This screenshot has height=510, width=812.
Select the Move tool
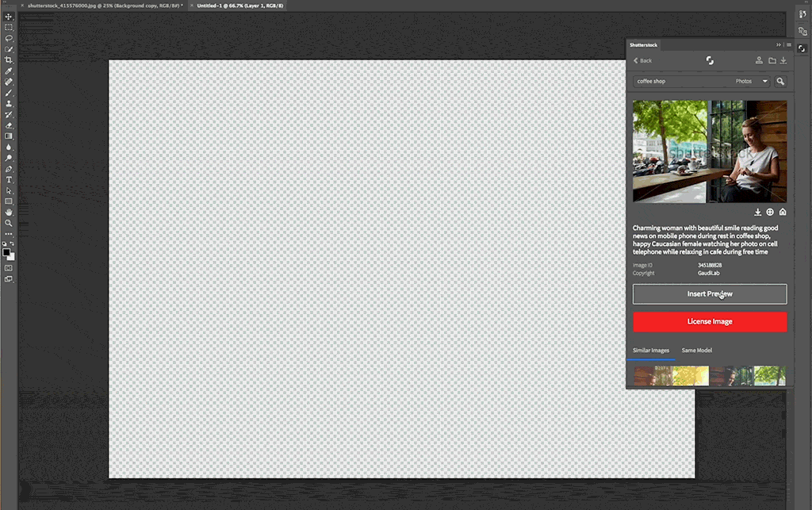(x=9, y=17)
